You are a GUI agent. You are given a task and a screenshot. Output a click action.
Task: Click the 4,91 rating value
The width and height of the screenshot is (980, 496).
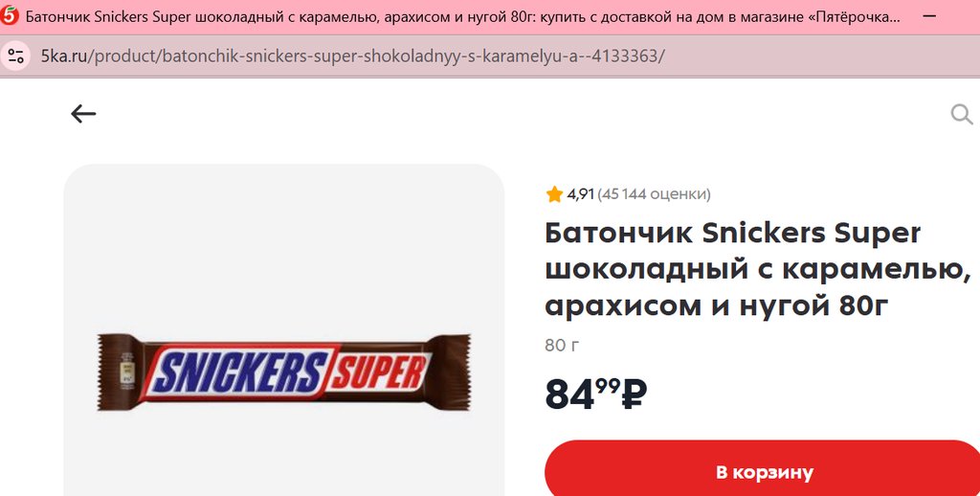click(x=581, y=194)
